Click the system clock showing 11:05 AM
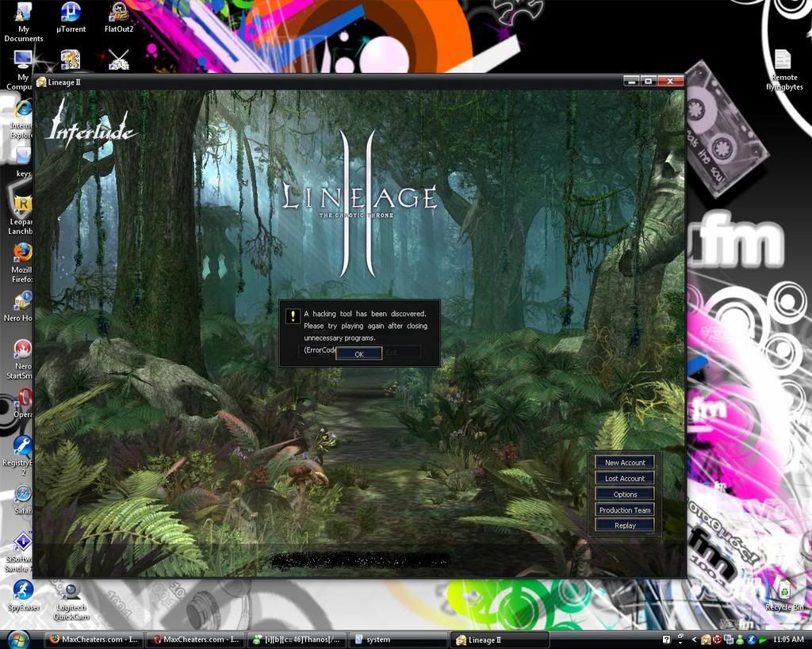Screen dimensions: 812x649 click(x=787, y=639)
